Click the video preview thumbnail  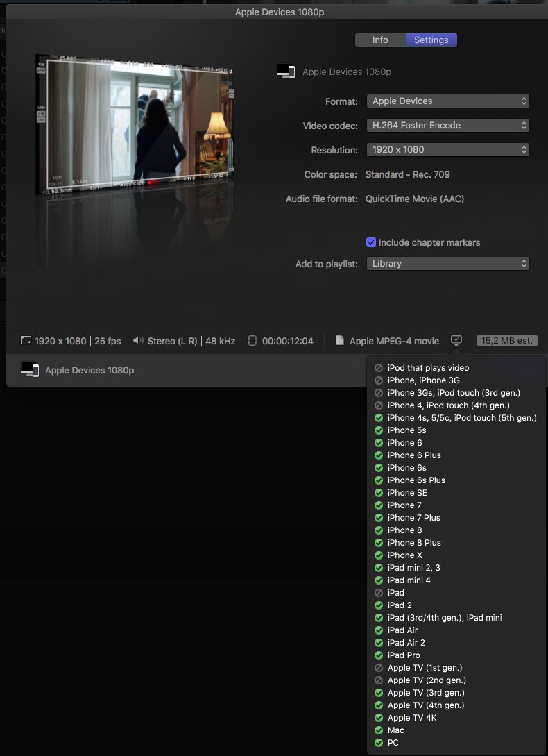pos(135,126)
